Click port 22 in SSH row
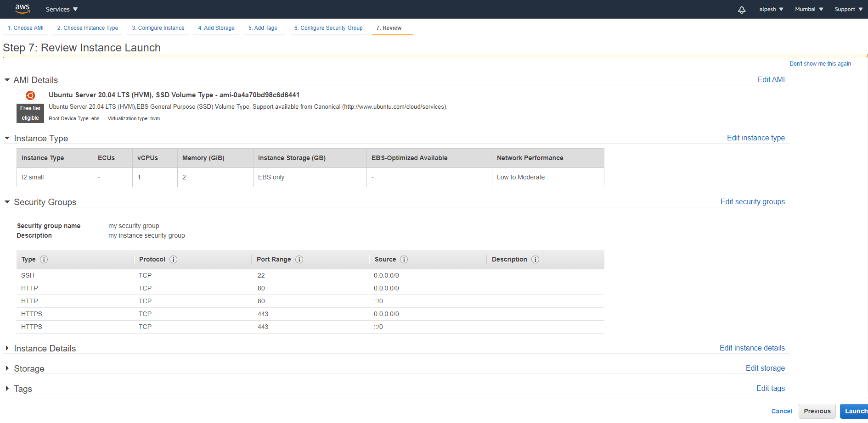This screenshot has height=423, width=868. (x=261, y=275)
